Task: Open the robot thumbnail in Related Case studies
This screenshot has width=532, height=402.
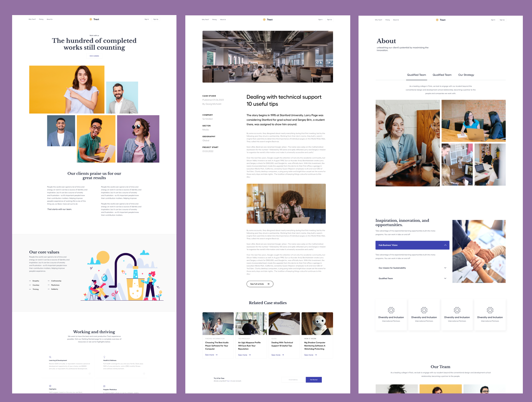Action: 317,324
